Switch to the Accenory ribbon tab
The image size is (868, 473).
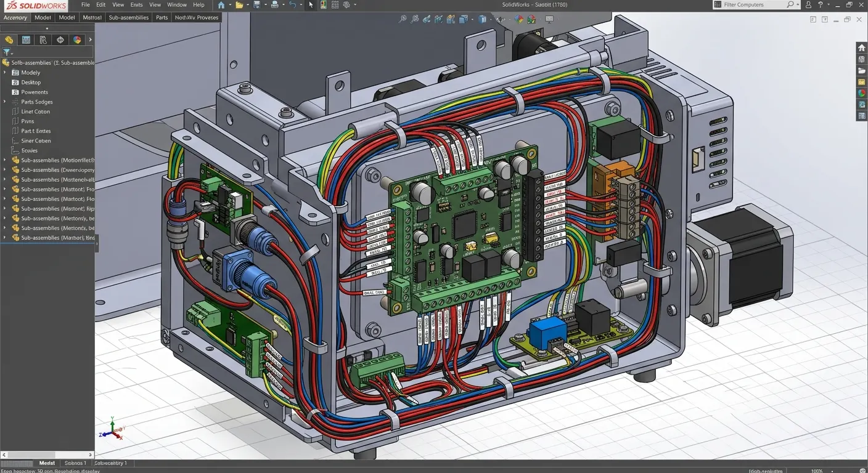[x=15, y=17]
